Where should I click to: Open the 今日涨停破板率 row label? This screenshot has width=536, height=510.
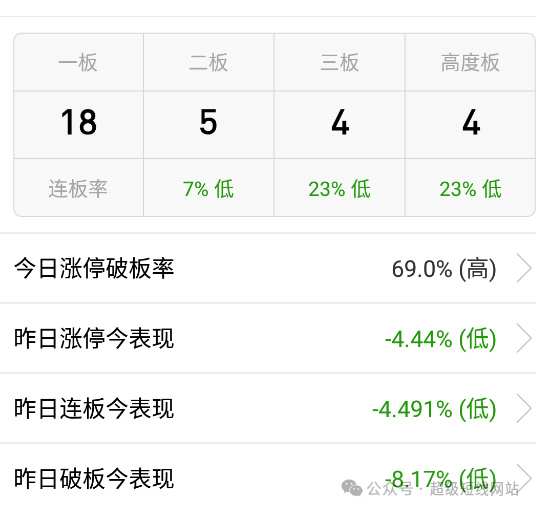[94, 268]
